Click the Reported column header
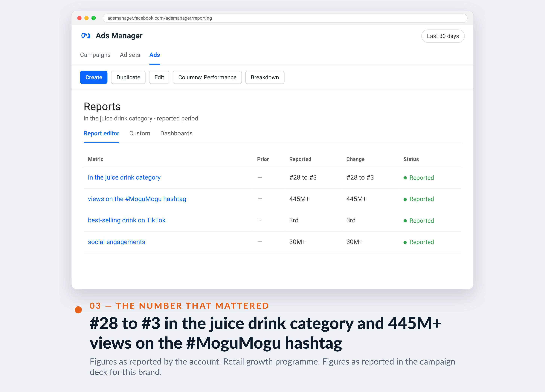This screenshot has width=545, height=392. coord(300,159)
